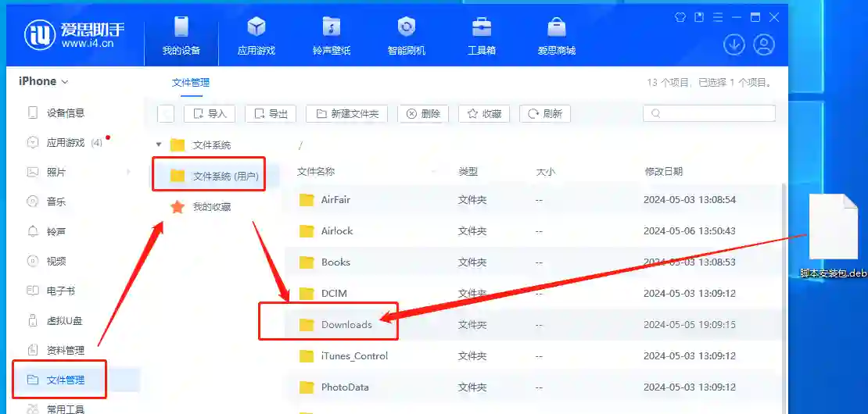
Task: Open the 工具箱 toolbox
Action: tap(481, 36)
